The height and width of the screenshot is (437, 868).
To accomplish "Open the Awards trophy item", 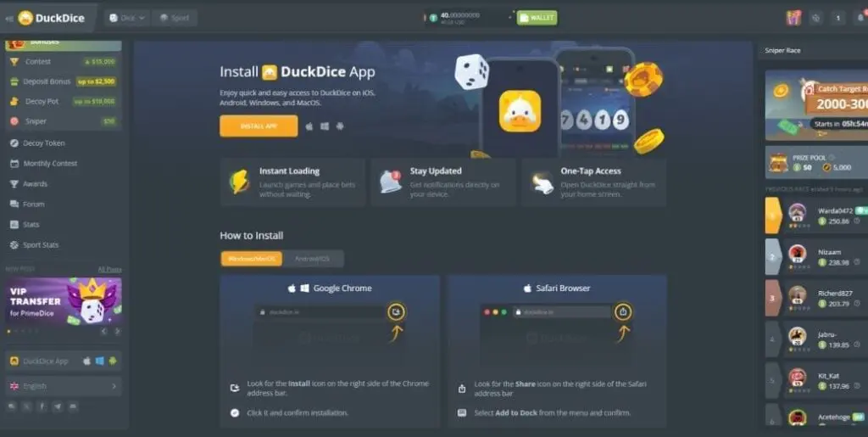I will (x=35, y=184).
